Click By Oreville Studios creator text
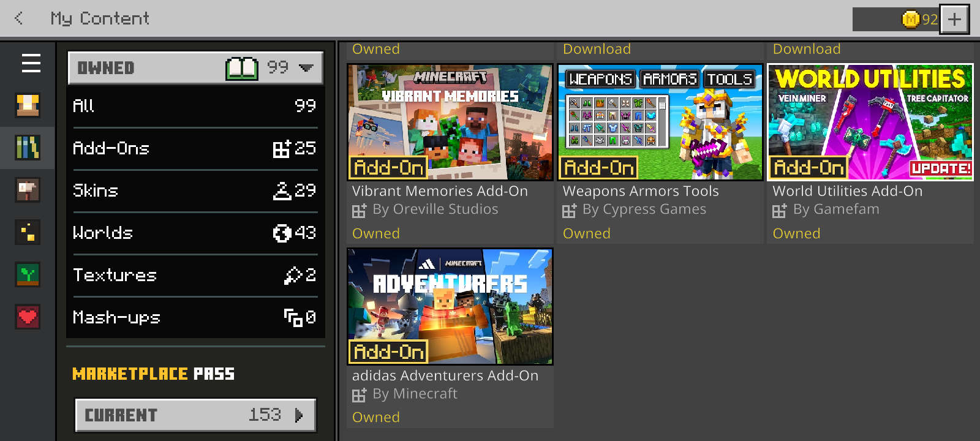 435,209
